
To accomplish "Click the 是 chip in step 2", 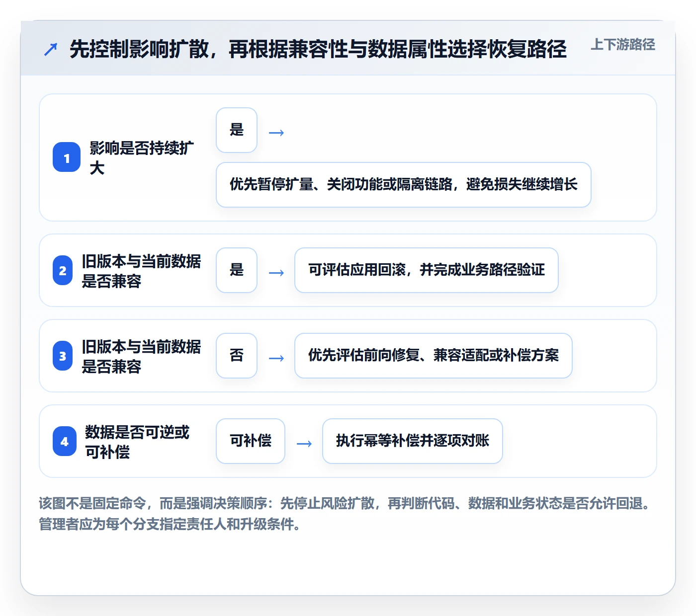I will coord(237,270).
